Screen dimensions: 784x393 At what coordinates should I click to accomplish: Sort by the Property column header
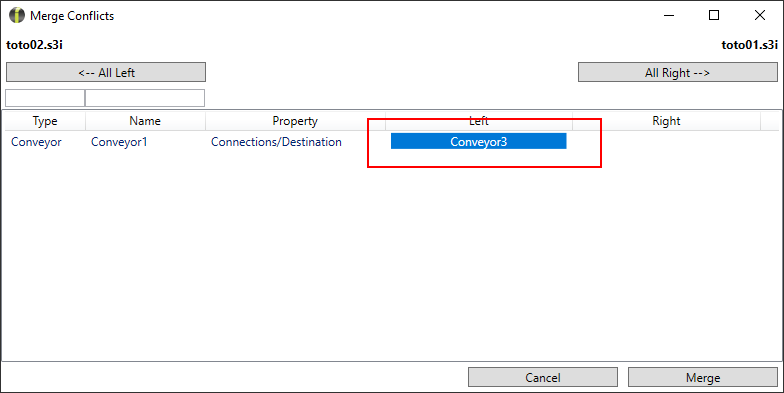coord(295,121)
